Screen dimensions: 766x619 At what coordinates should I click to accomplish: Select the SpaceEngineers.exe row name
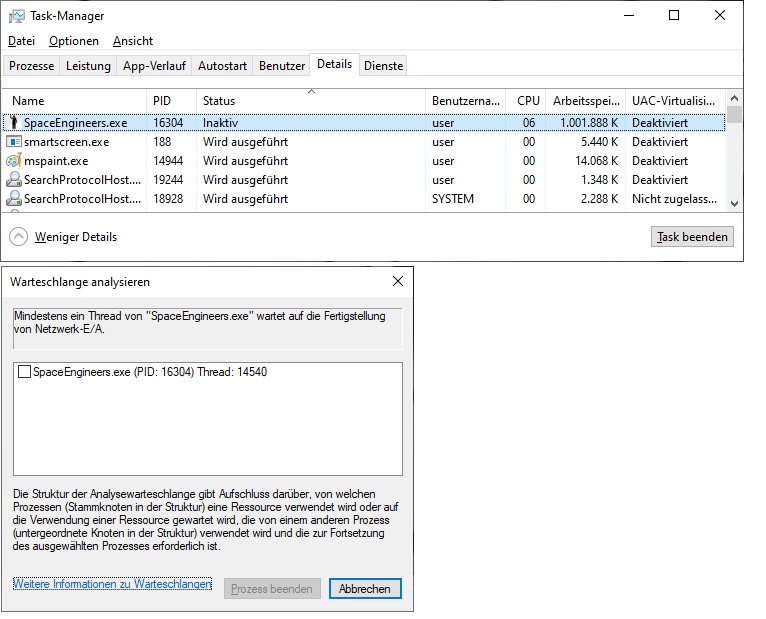[x=76, y=123]
